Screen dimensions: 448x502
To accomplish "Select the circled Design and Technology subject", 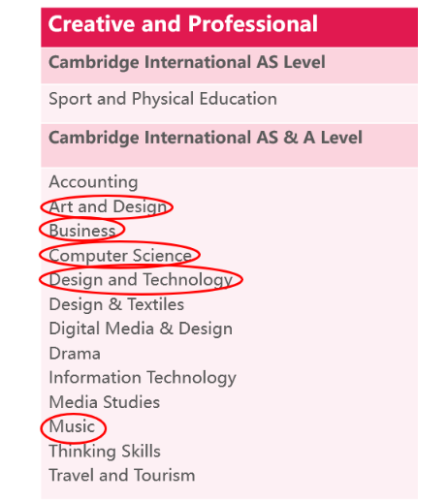I will pyautogui.click(x=141, y=280).
